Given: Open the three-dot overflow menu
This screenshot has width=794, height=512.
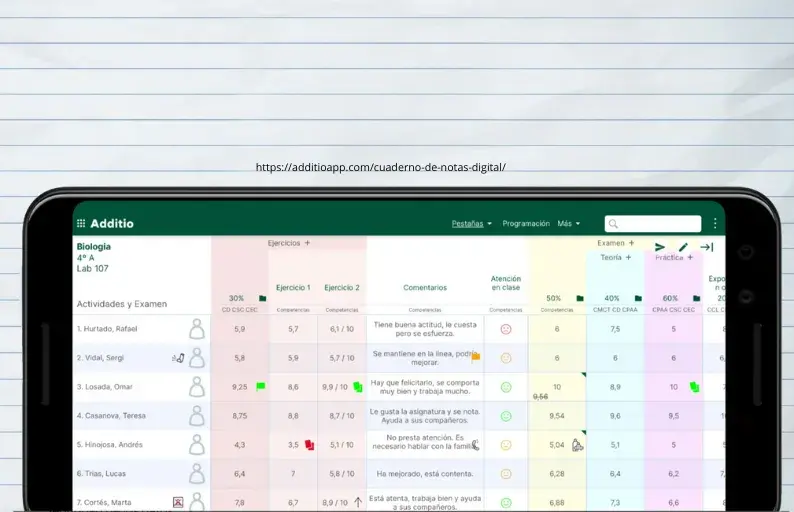Looking at the screenshot, I should (x=715, y=224).
